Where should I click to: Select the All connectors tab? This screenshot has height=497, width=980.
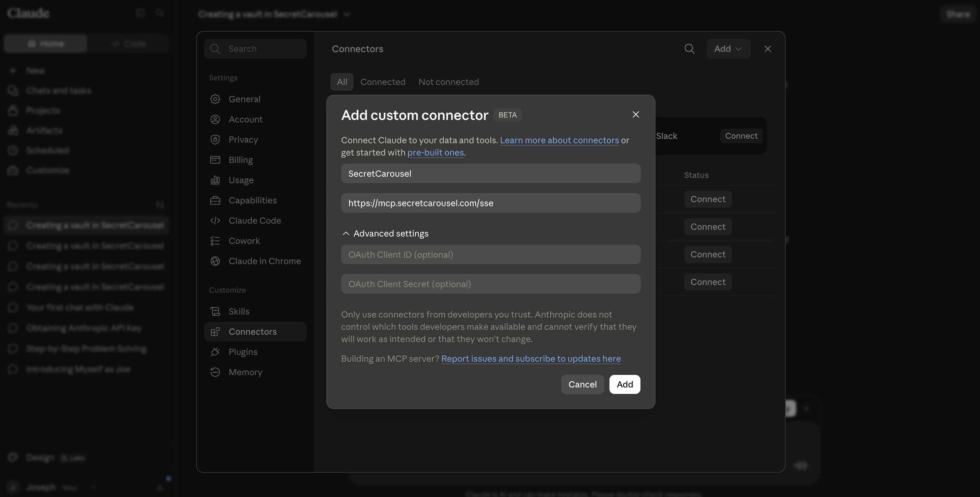342,82
